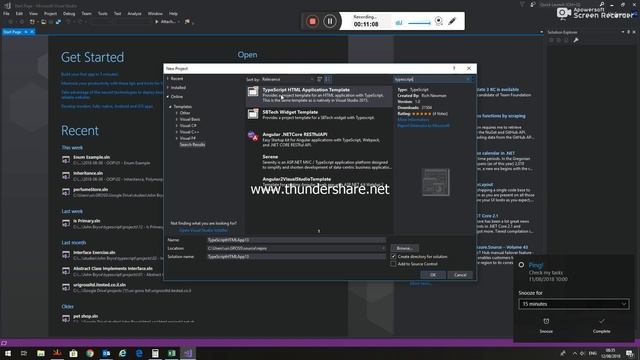Open the Analyze menu
The width and height of the screenshot is (640, 360).
point(134,13)
